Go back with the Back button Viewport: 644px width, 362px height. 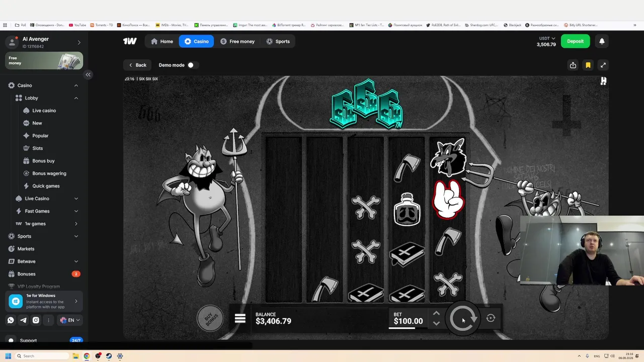click(x=137, y=65)
